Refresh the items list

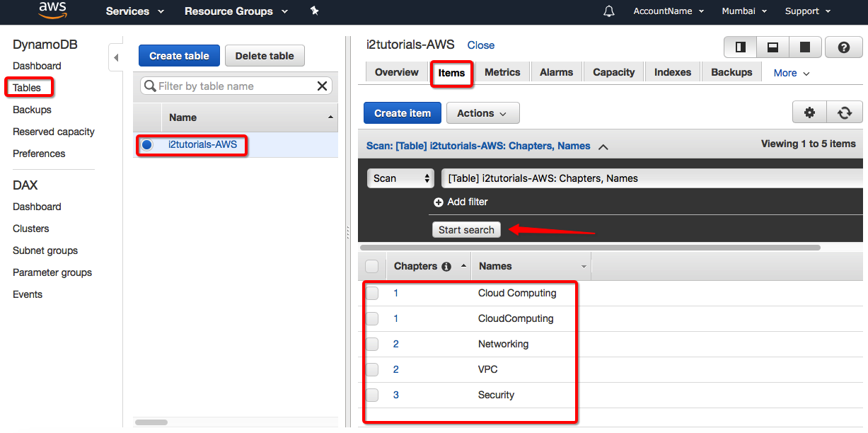point(844,112)
